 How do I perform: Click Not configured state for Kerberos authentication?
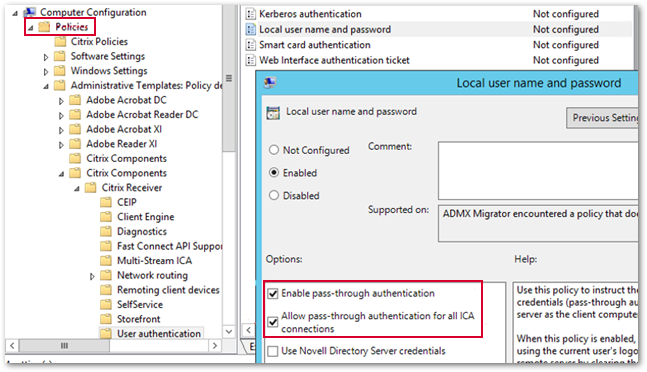566,14
